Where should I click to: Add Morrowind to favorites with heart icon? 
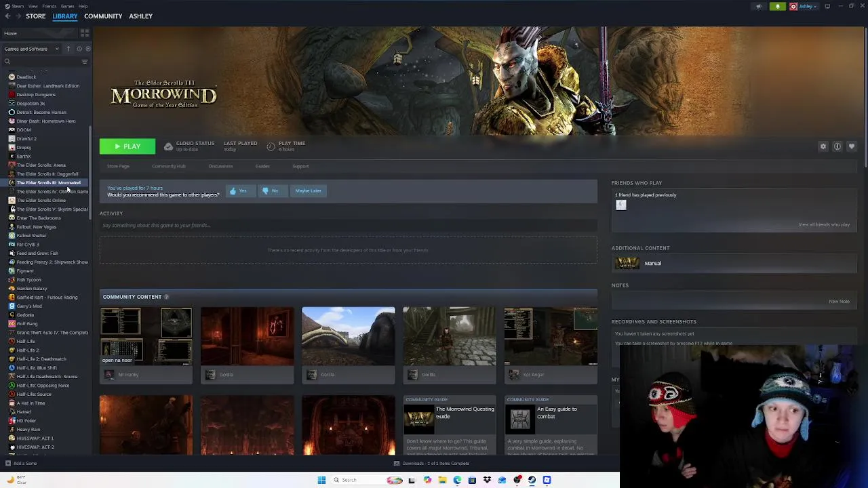pyautogui.click(x=852, y=146)
